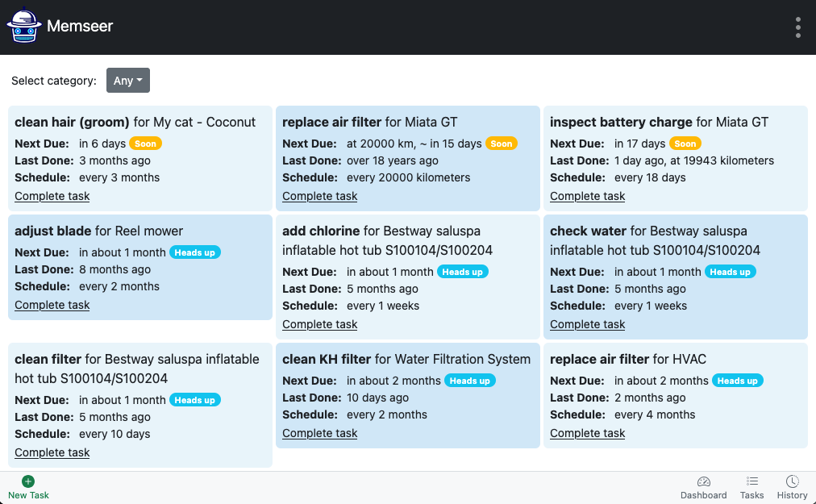This screenshot has height=504, width=816.
Task: Open the three-dot overflow menu
Action: click(797, 27)
